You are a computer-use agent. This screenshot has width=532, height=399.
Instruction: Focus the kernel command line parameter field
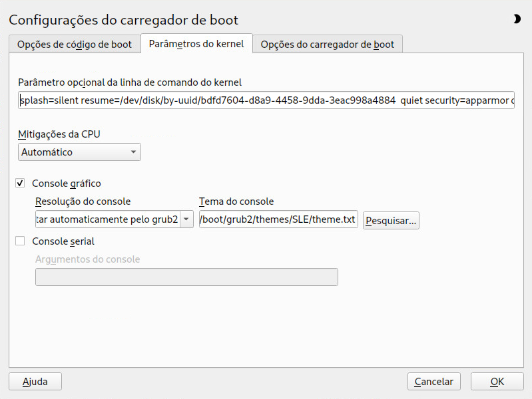(x=266, y=100)
